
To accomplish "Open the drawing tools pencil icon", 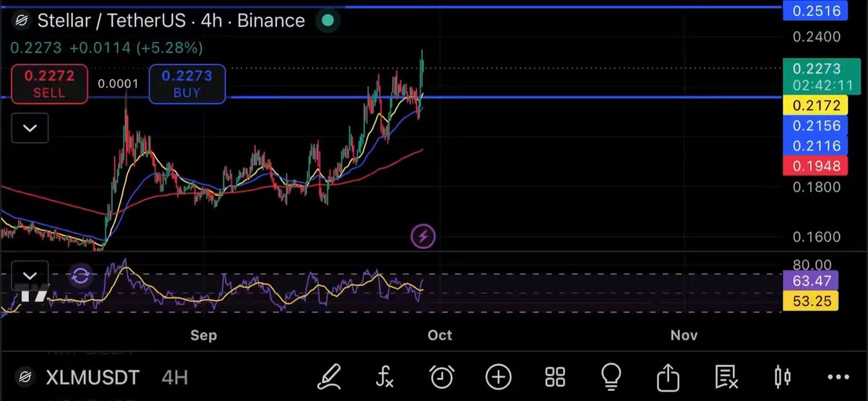I will (330, 376).
